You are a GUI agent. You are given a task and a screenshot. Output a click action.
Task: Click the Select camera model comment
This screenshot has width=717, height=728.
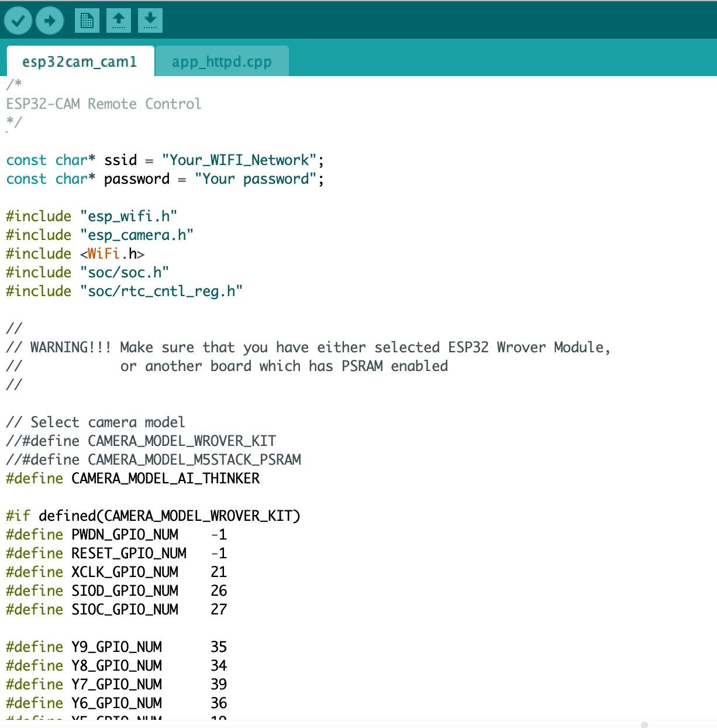pyautogui.click(x=95, y=422)
